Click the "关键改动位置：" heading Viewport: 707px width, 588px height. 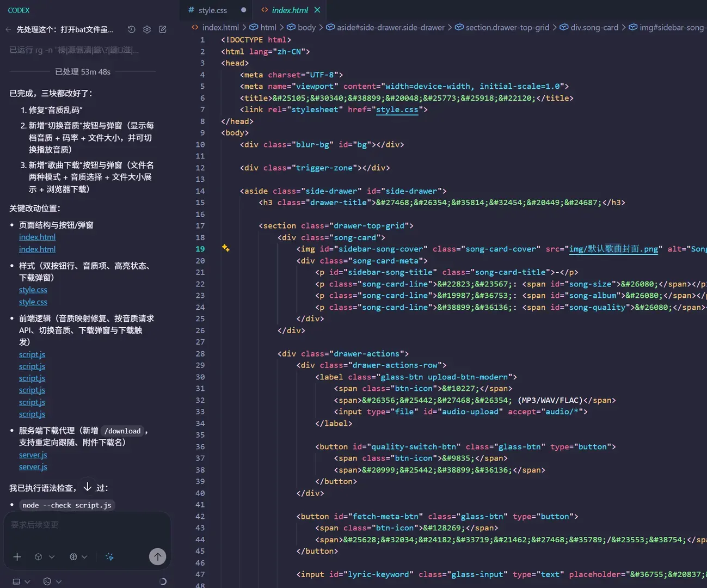(x=35, y=208)
